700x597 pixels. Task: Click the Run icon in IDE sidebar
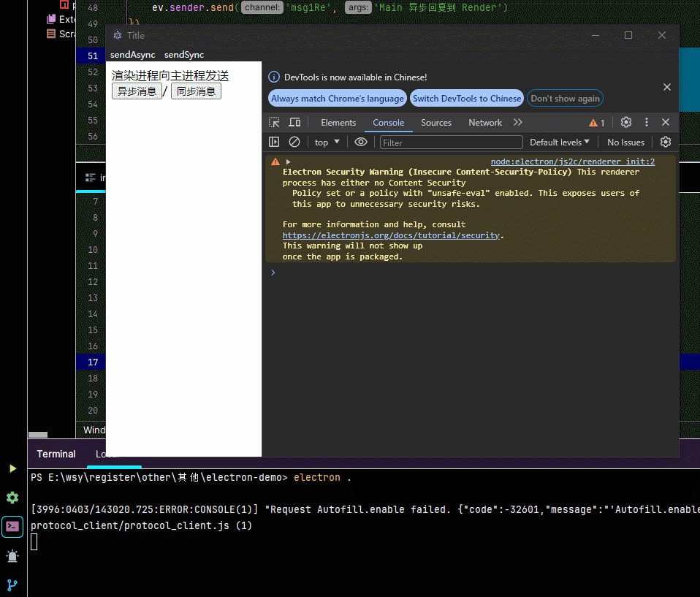click(x=12, y=468)
